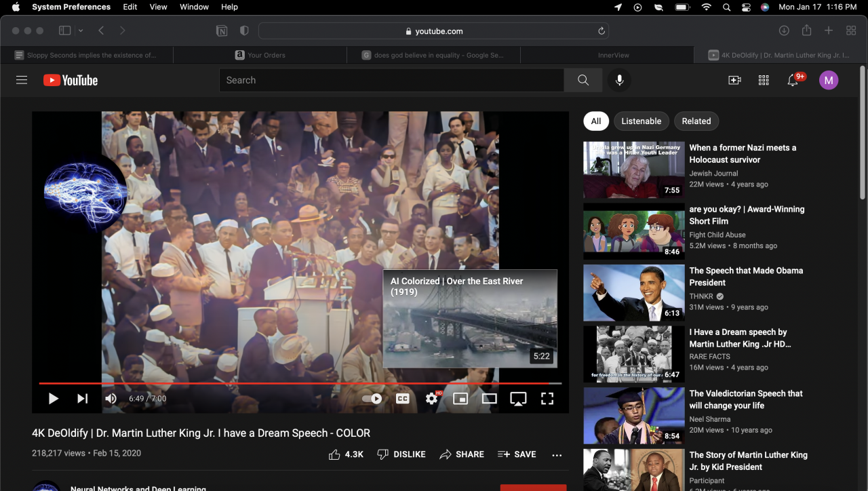Open the Apple menu
The height and width of the screenshot is (491, 868).
click(x=16, y=7)
